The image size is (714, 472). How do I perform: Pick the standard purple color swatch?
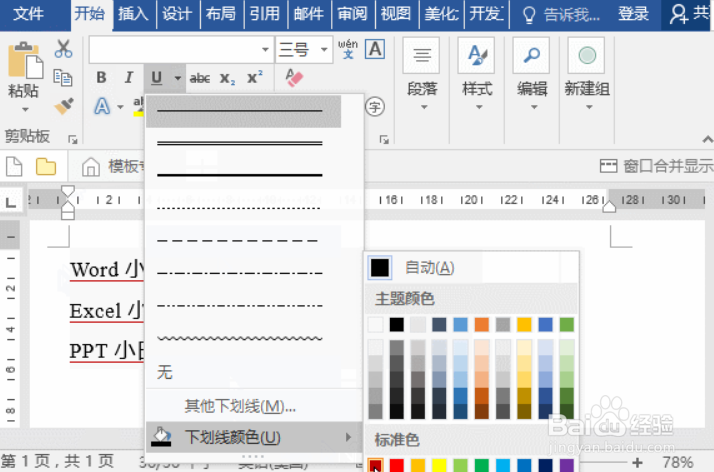point(566,465)
